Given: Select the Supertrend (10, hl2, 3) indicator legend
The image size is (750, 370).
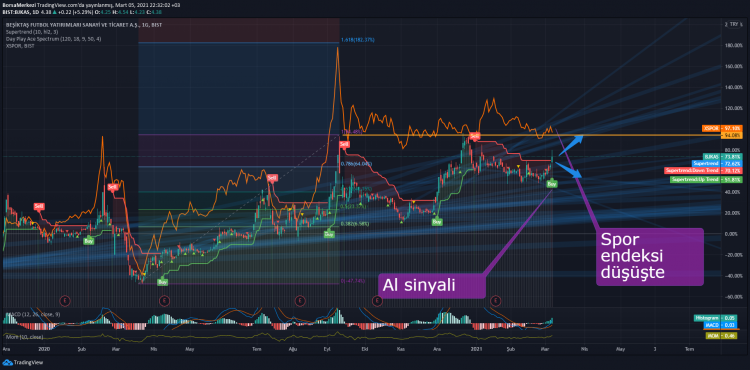Looking at the screenshot, I should point(32,32).
